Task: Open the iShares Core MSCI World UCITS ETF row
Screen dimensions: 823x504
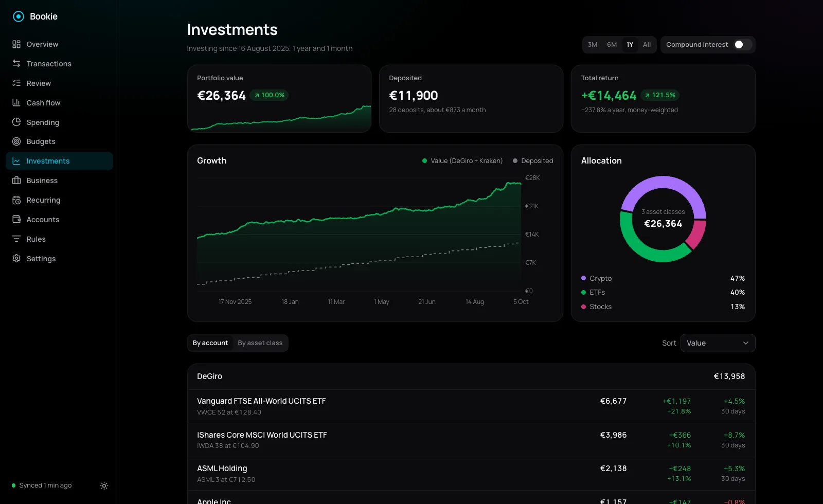Action: point(471,440)
